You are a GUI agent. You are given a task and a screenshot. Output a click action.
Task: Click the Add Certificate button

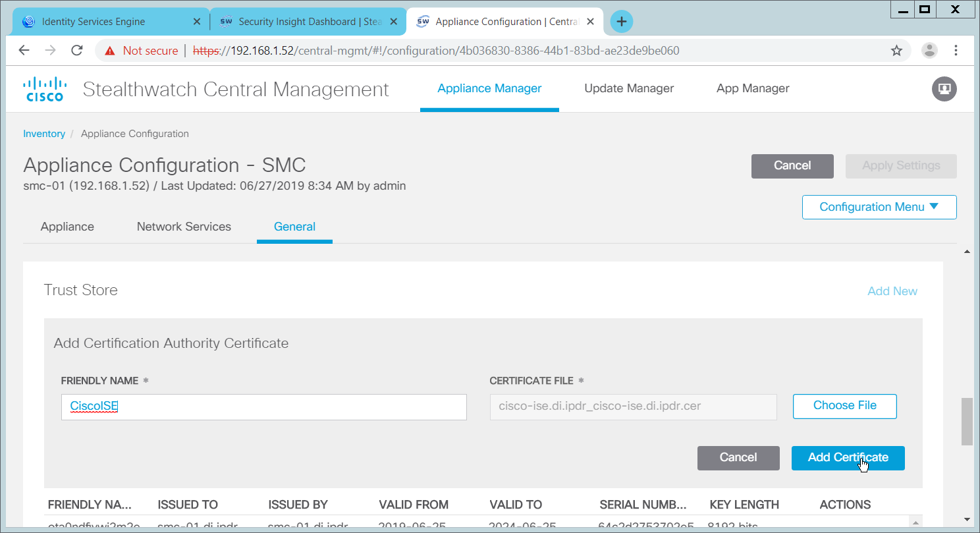pyautogui.click(x=848, y=458)
